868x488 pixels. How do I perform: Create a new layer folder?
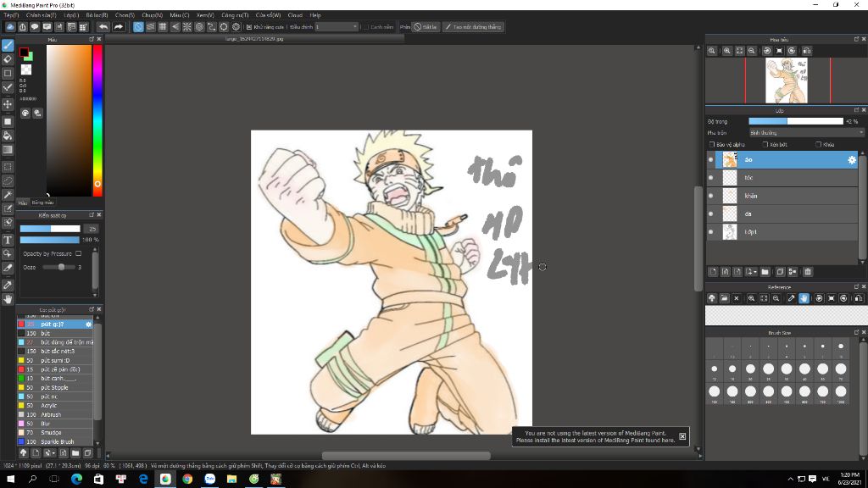click(765, 272)
